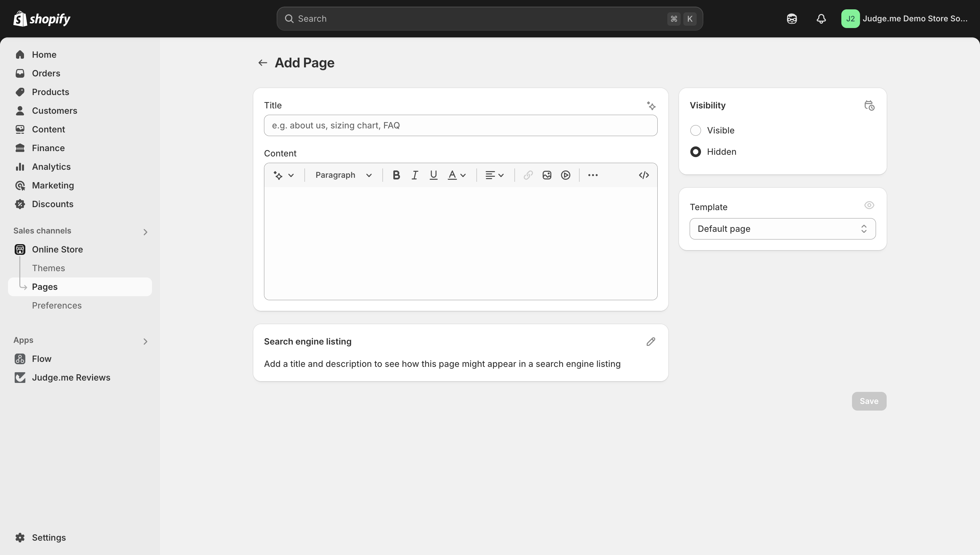Open the Judge.me Reviews app
The image size is (980, 555).
[x=80, y=377]
